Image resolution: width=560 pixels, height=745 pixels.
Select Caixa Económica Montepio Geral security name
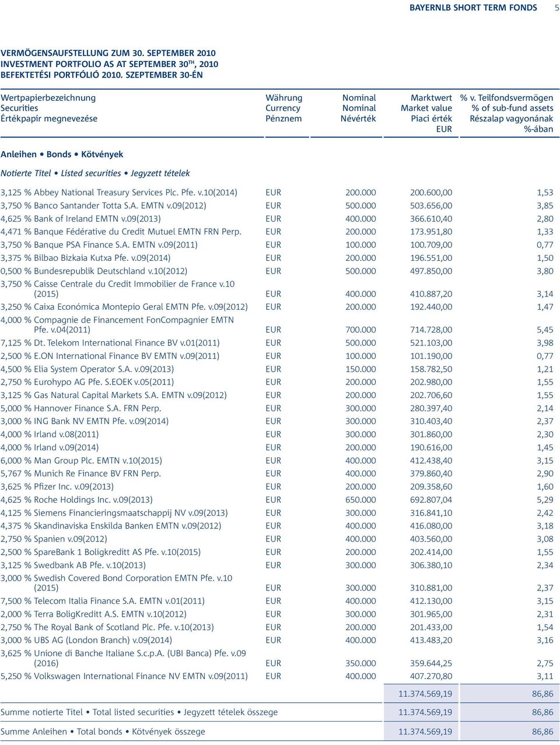[124, 307]
